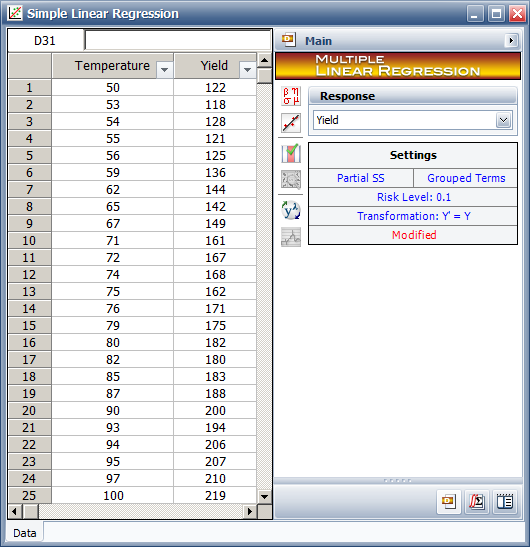Click the Calculate icon with Greek letters

291,96
